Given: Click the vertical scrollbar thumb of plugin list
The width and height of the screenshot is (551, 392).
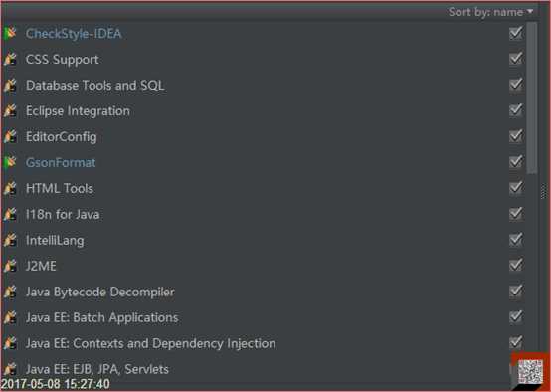Looking at the screenshot, I should tap(532, 98).
